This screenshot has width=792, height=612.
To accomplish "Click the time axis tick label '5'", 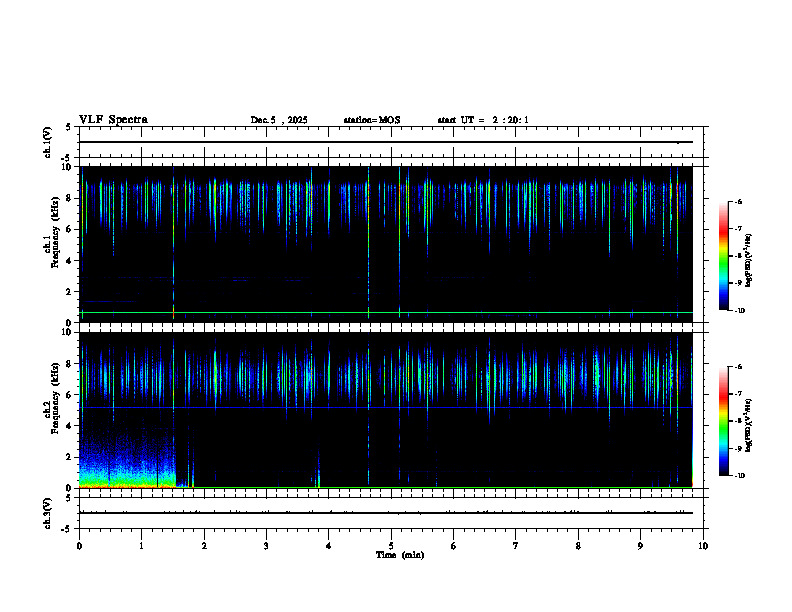I will (391, 546).
